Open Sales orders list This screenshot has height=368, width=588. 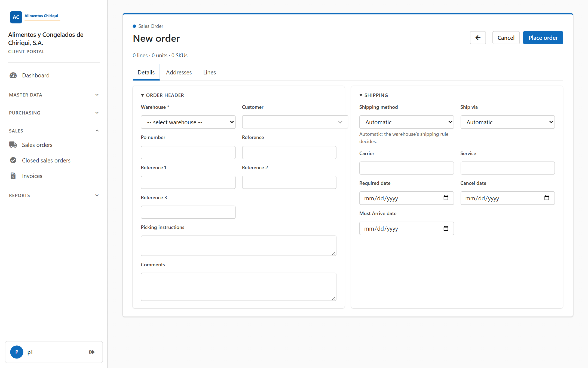pyautogui.click(x=37, y=145)
